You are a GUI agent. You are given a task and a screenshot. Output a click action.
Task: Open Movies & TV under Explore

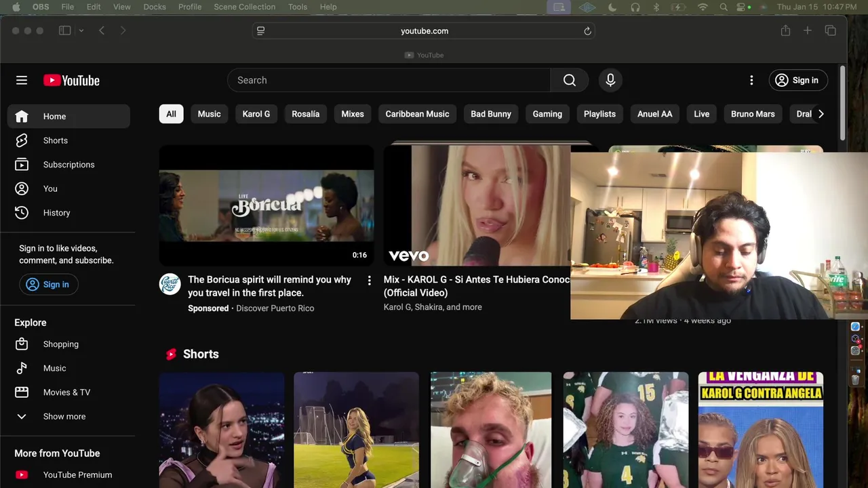pos(68,392)
